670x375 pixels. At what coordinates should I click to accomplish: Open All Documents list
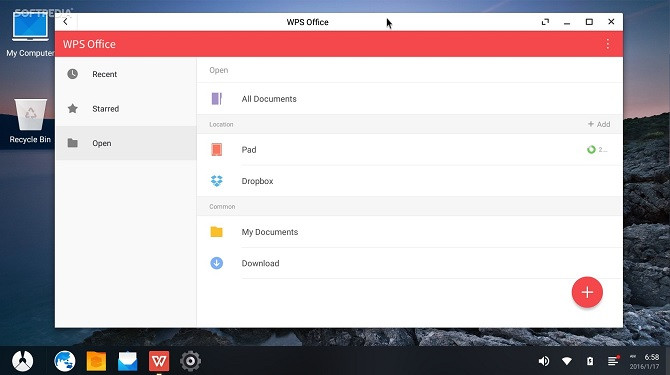pos(409,99)
